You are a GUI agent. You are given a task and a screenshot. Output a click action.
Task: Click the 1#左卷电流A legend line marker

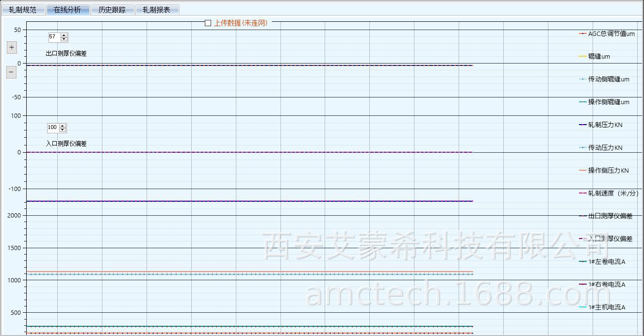583,262
